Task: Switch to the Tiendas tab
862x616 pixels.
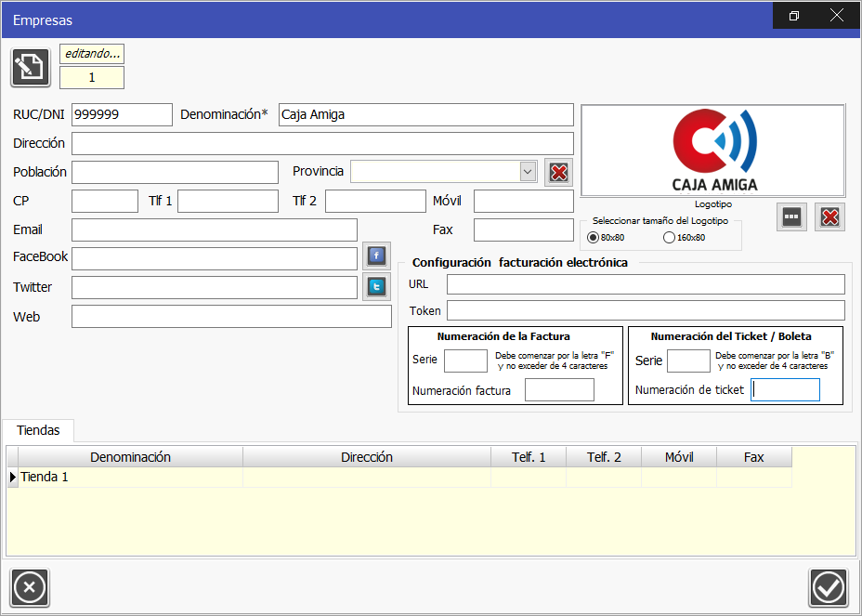Action: coord(38,431)
